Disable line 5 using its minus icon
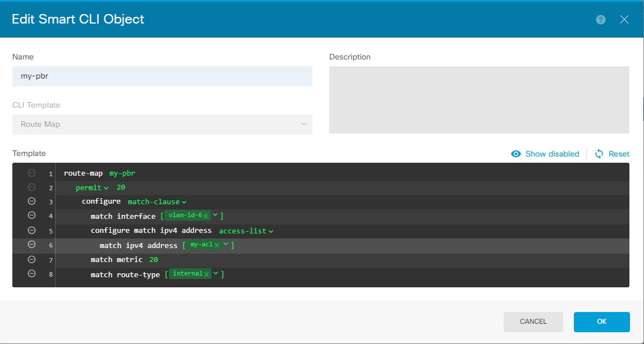The width and height of the screenshot is (644, 344). [31, 230]
